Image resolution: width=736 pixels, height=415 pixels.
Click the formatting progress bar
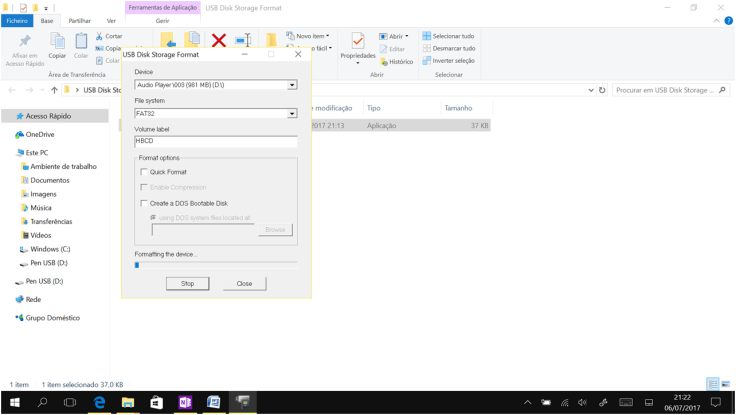216,265
